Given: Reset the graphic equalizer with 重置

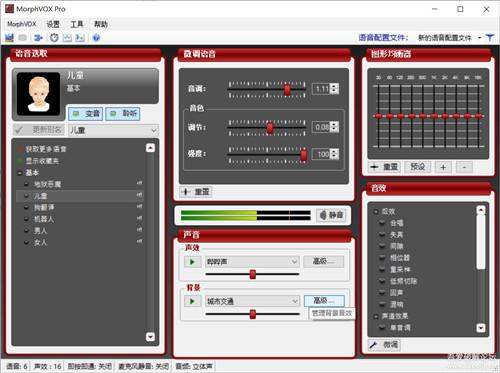Looking at the screenshot, I should [384, 167].
